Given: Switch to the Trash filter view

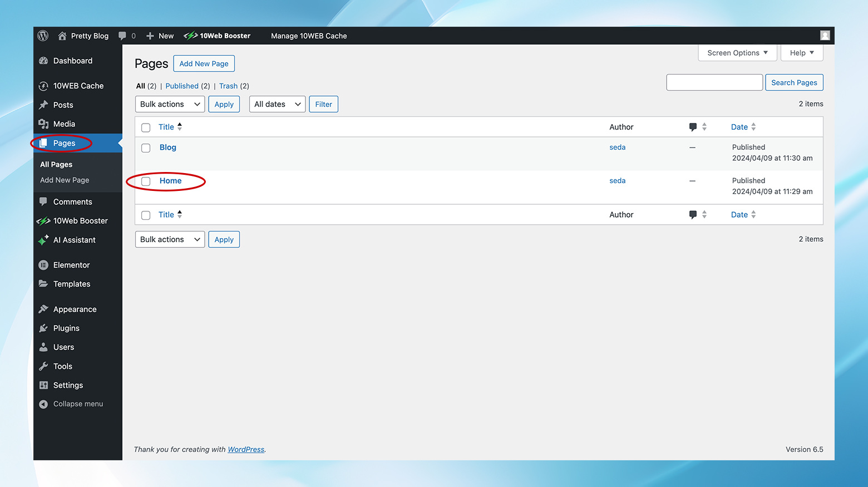Looking at the screenshot, I should [x=228, y=86].
